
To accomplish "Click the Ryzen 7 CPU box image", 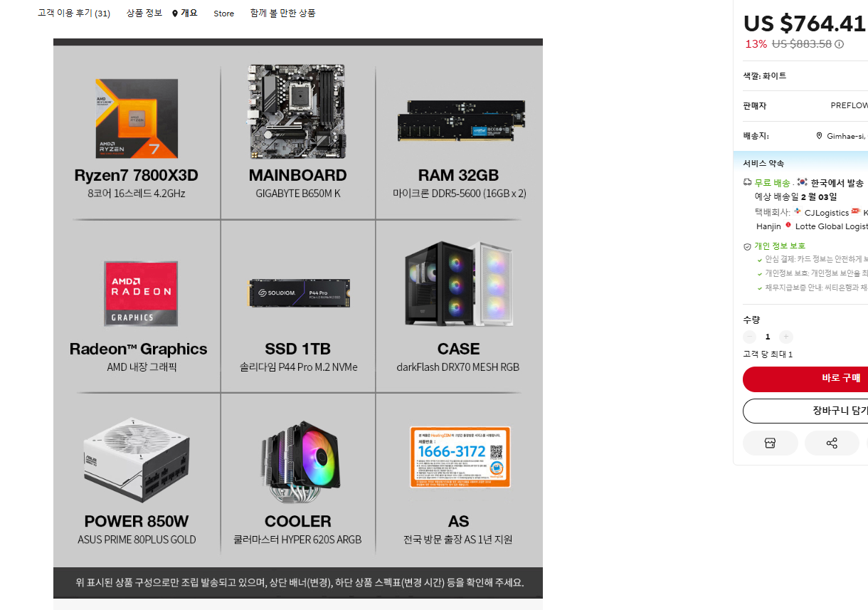I will [x=137, y=118].
